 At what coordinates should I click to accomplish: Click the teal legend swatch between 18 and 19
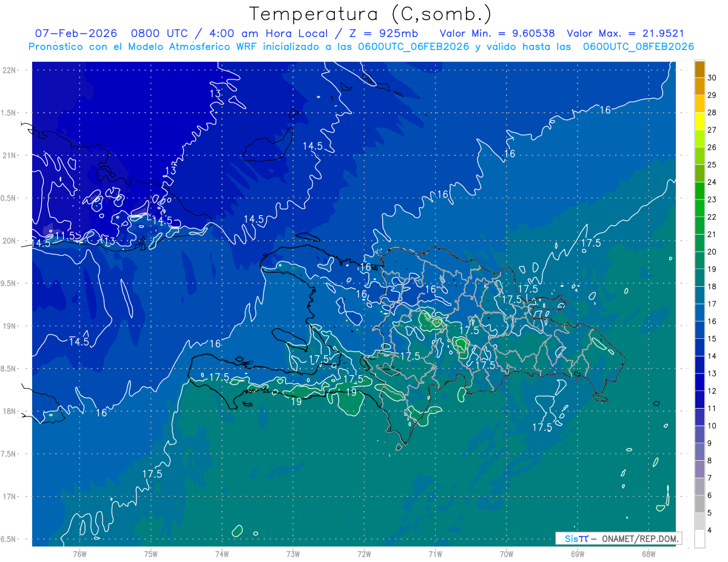(x=699, y=278)
